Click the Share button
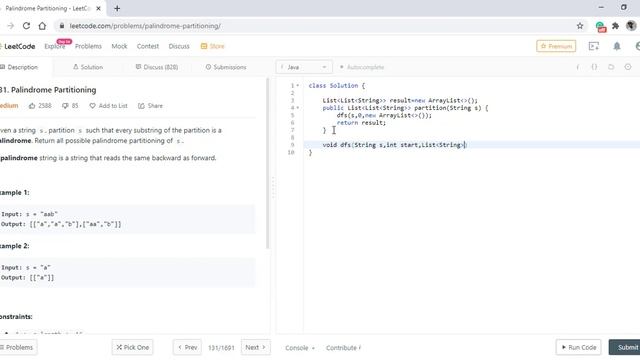This screenshot has height=360, width=640. point(150,106)
